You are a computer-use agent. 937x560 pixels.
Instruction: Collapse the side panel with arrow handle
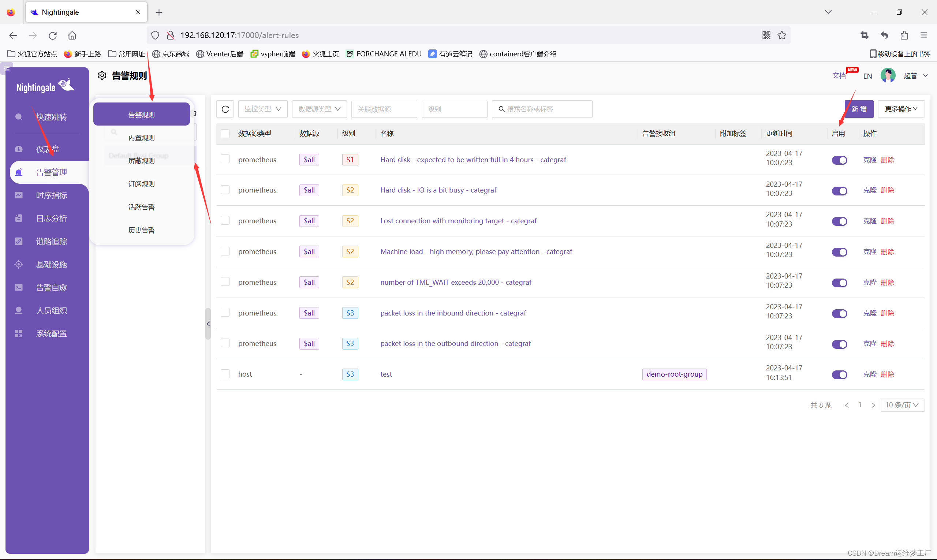pyautogui.click(x=208, y=324)
